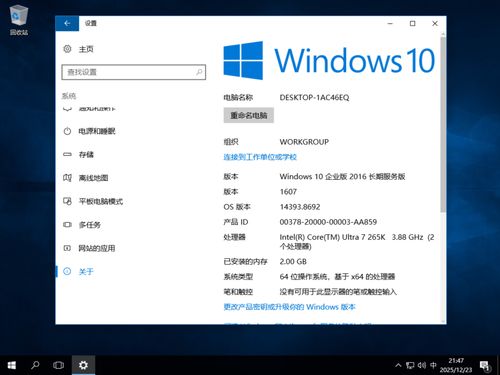Select the 平板电脑模式 tablet icon
This screenshot has width=500, height=375.
[67, 201]
